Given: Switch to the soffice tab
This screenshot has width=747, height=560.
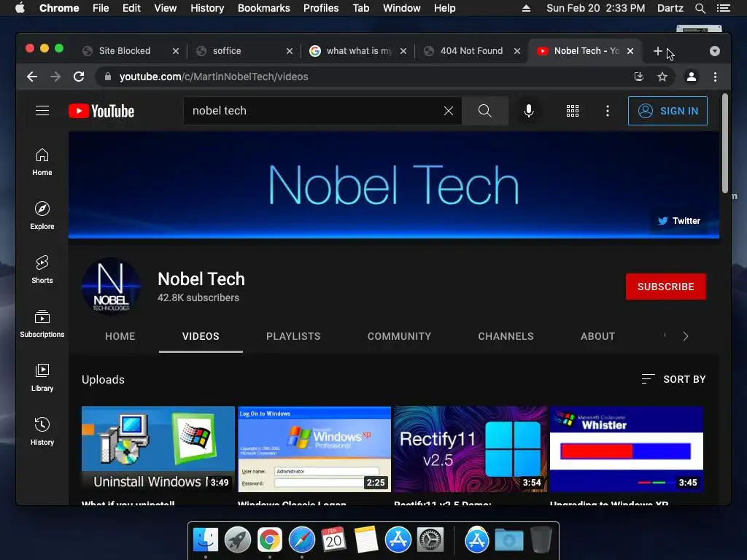Looking at the screenshot, I should coord(227,51).
